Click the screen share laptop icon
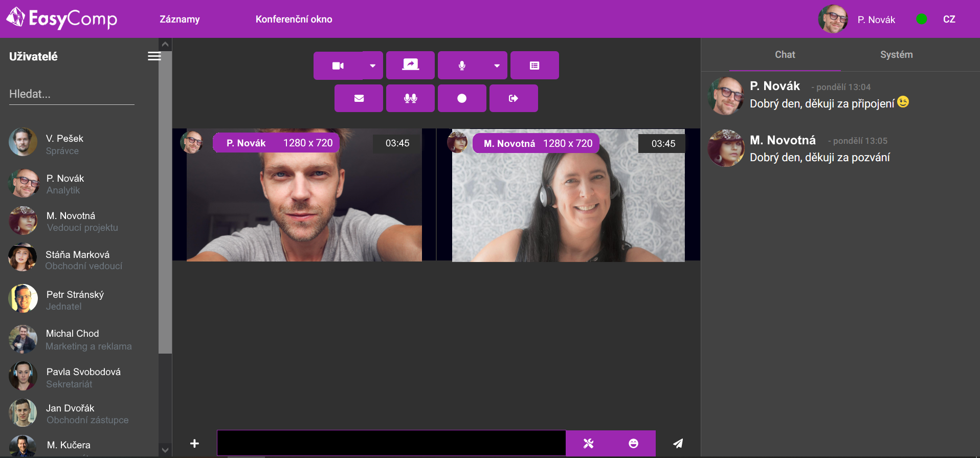This screenshot has width=980, height=458. click(x=410, y=65)
